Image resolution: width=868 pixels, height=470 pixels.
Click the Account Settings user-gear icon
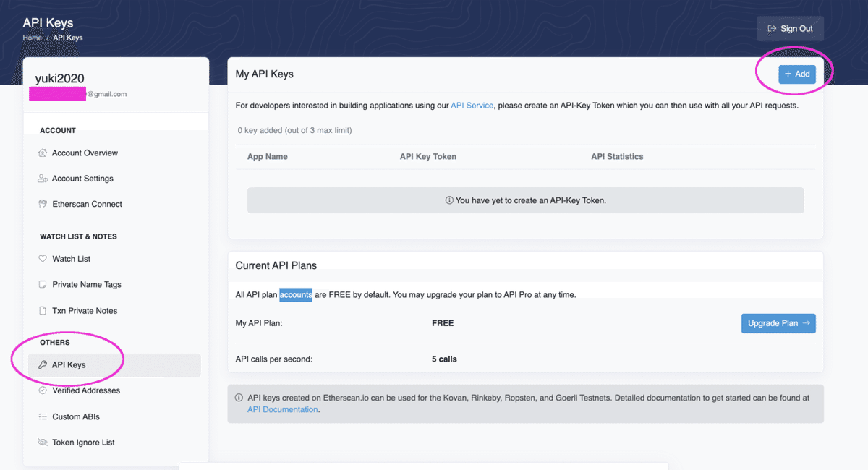click(x=43, y=179)
